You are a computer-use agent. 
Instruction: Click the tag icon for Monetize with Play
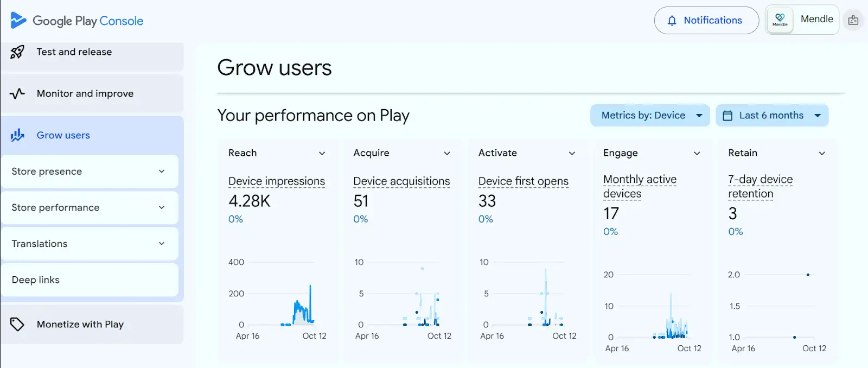click(17, 324)
